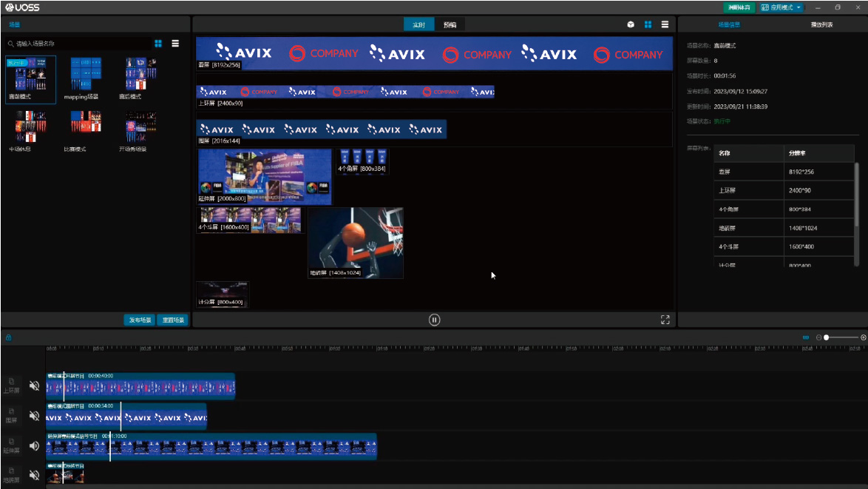This screenshot has height=489, width=868.
Task: Mute the 延伸屏 track audio
Action: pyautogui.click(x=34, y=446)
